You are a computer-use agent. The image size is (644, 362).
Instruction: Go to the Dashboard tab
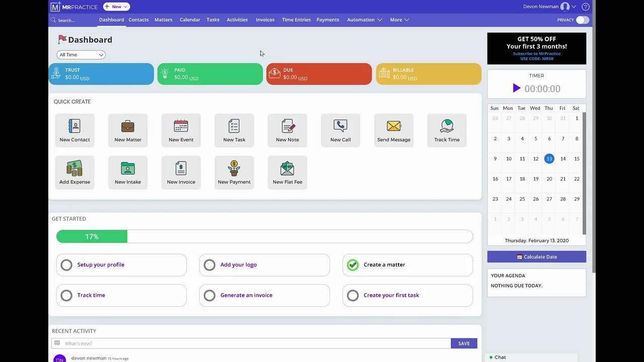click(111, 20)
